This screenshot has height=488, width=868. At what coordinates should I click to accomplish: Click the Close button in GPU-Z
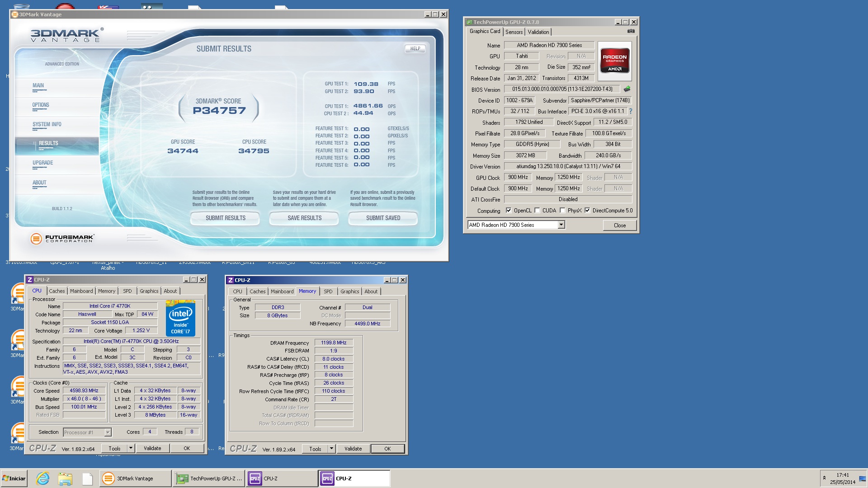pyautogui.click(x=619, y=225)
